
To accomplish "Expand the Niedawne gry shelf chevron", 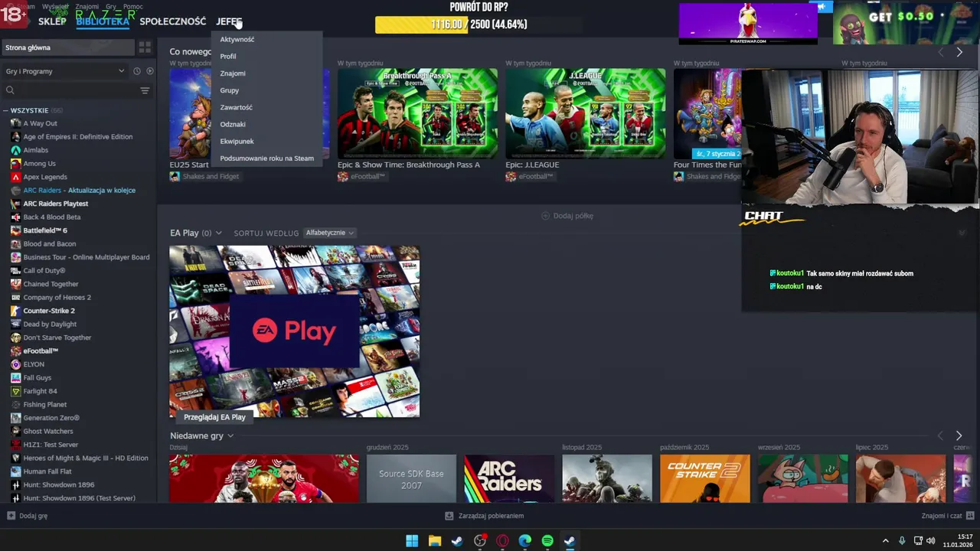I will [x=230, y=436].
